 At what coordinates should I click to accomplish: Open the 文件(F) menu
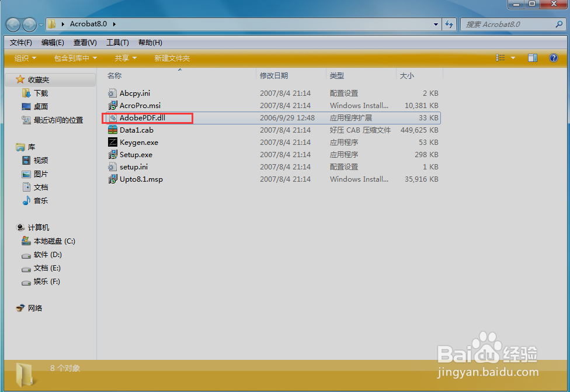coord(20,43)
